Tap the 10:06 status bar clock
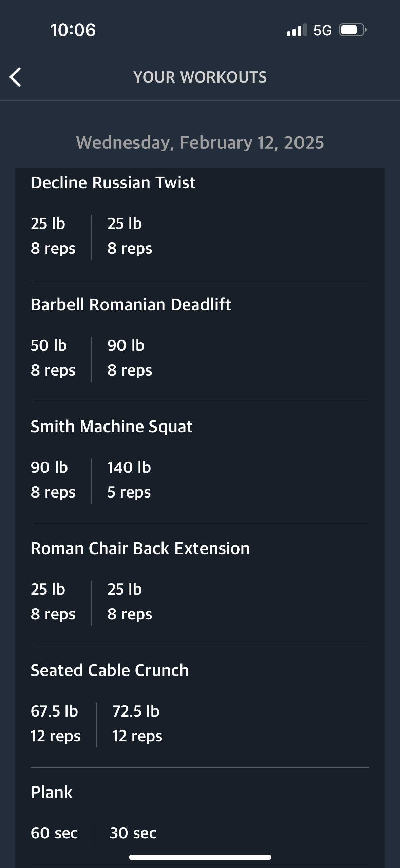This screenshot has width=400, height=868. [73, 30]
